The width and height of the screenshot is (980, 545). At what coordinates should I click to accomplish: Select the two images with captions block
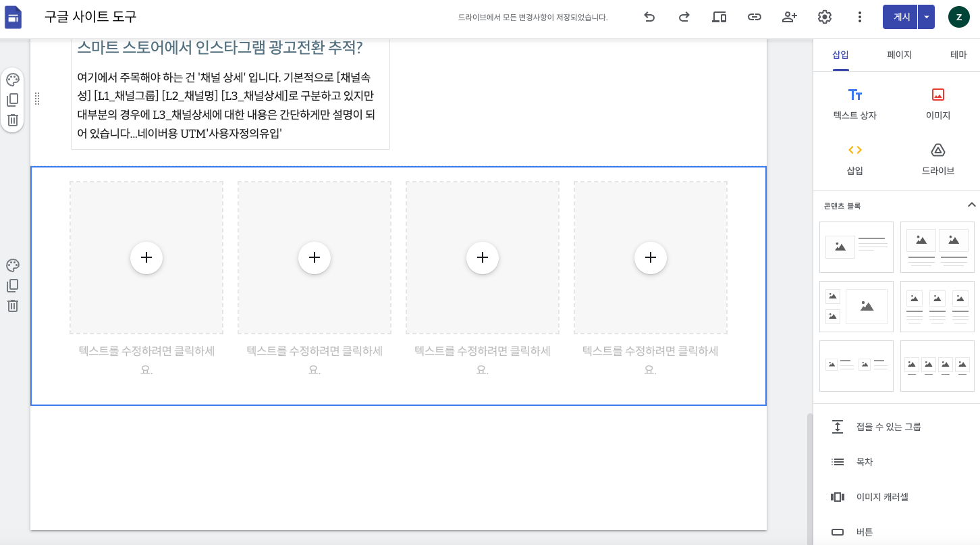(x=937, y=247)
